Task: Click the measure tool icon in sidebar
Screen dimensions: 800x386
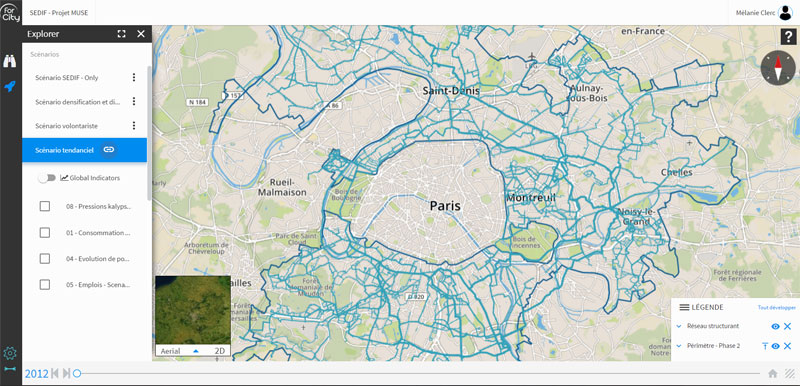Action: (x=10, y=369)
